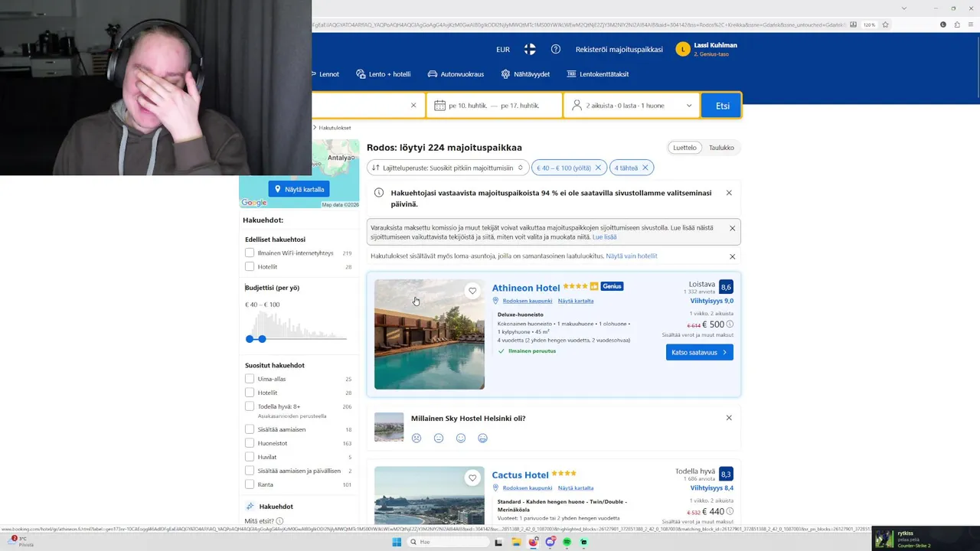This screenshot has height=551, width=980.
Task: Adjust the budget slider lower handle
Action: click(x=250, y=338)
